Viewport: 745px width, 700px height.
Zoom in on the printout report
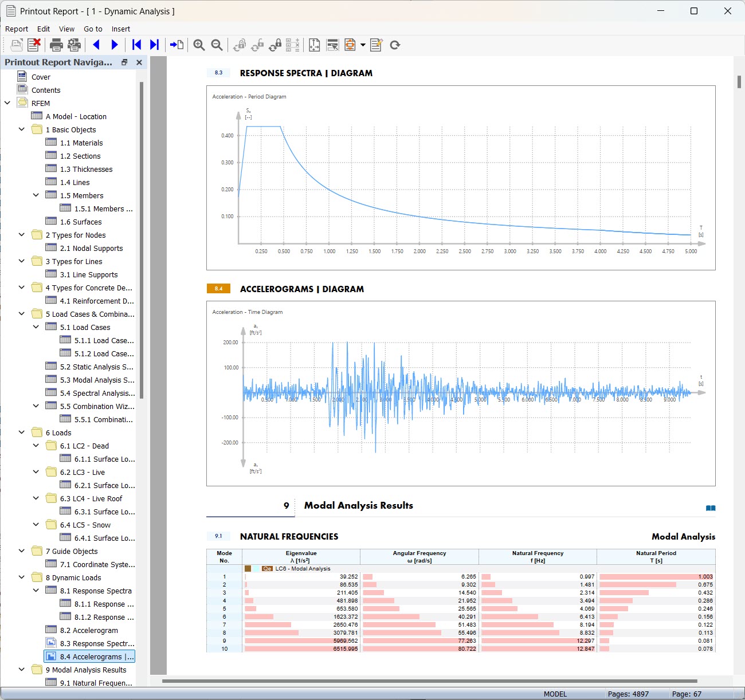[199, 45]
